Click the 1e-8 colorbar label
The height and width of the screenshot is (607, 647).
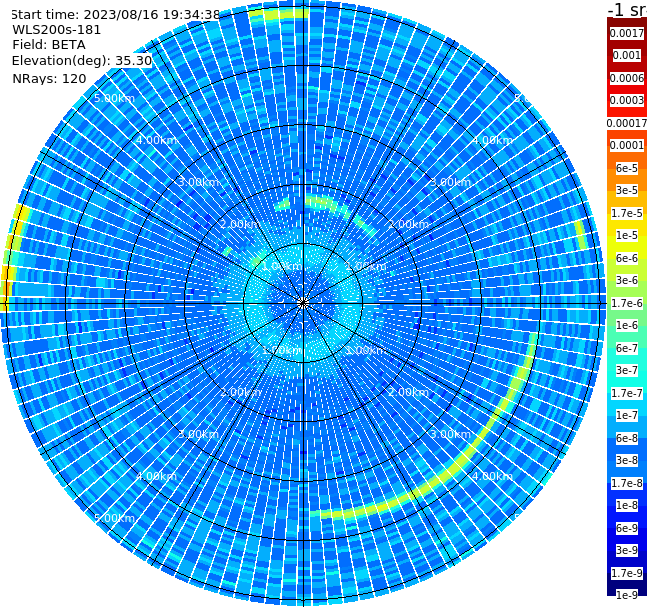(x=627, y=505)
